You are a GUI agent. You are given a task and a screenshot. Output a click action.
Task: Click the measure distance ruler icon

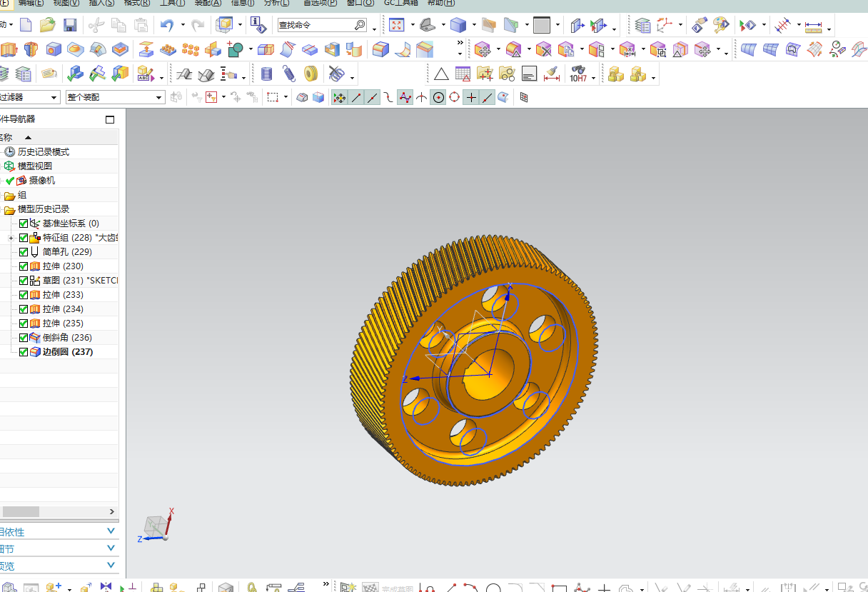[x=813, y=26]
